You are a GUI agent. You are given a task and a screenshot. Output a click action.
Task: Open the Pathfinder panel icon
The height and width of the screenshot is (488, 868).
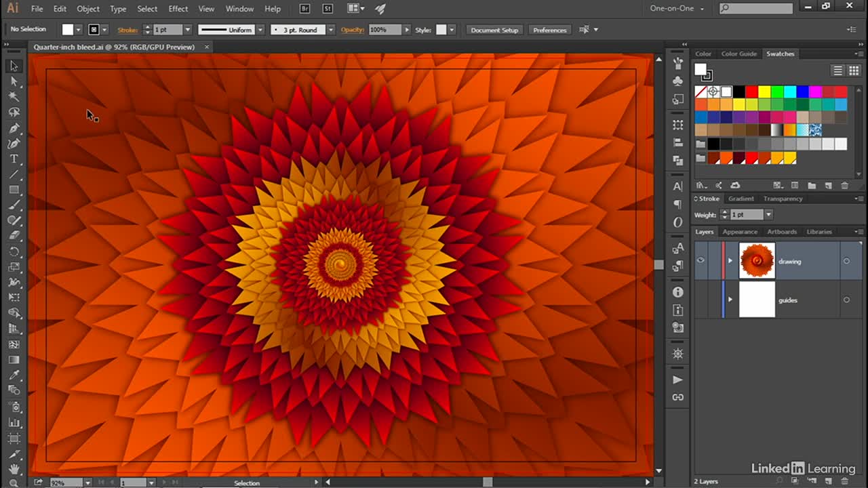(678, 161)
